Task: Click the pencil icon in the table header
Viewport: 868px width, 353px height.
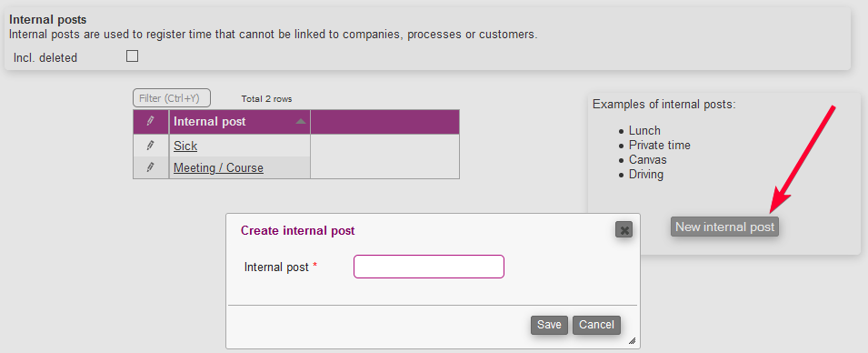Action: pyautogui.click(x=150, y=121)
